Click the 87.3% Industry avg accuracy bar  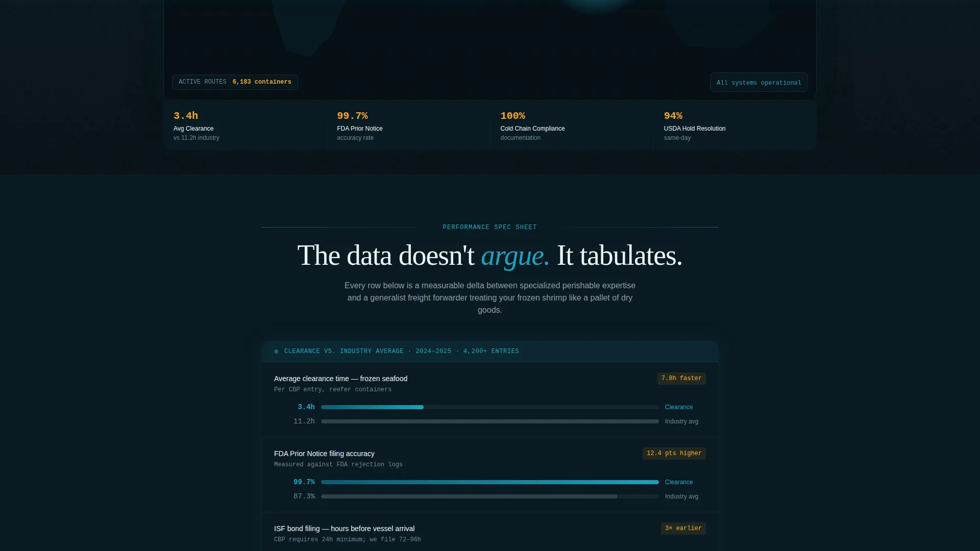(490, 496)
